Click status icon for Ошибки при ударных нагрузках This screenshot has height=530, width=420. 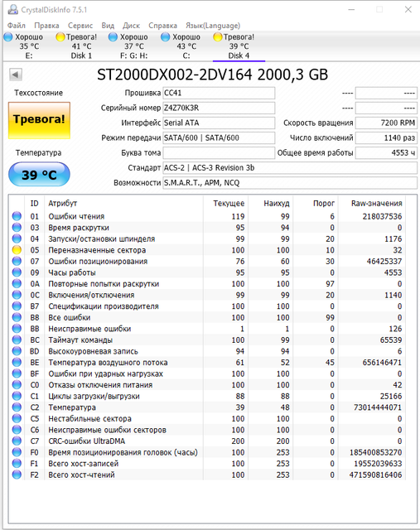[x=17, y=373]
